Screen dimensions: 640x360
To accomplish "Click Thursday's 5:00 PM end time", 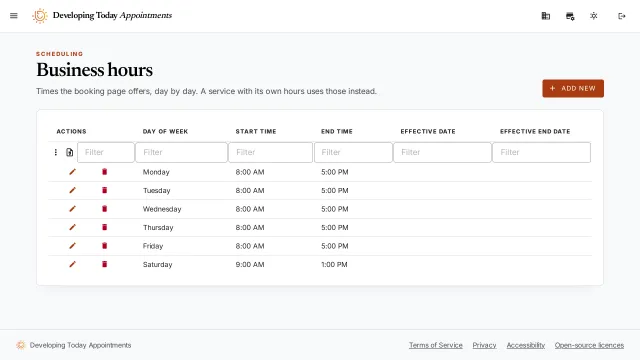I will [x=335, y=227].
